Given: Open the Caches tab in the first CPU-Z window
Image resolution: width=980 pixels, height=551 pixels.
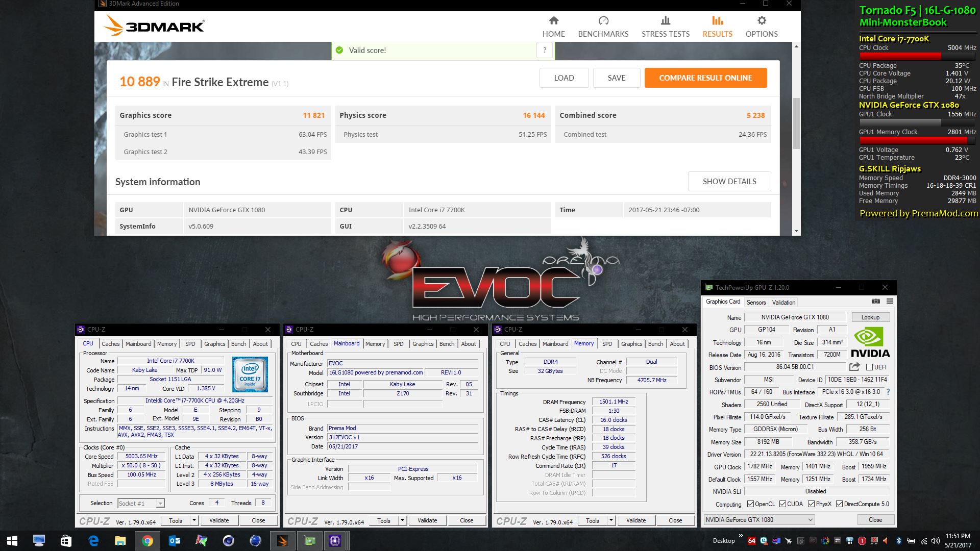Looking at the screenshot, I should [110, 344].
